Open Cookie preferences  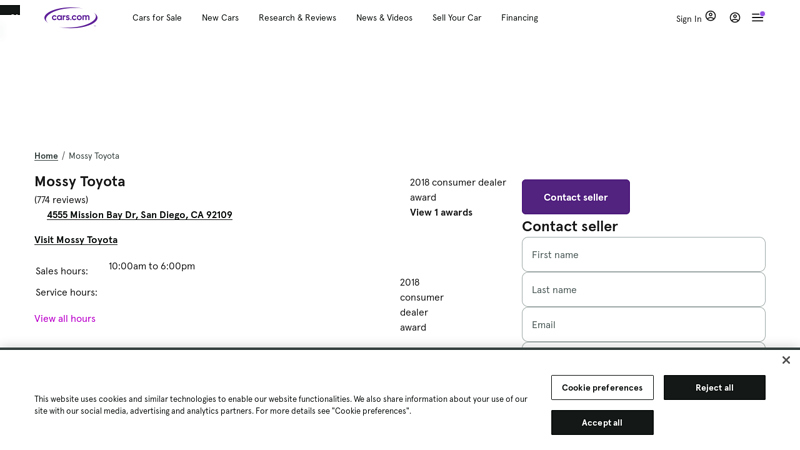(602, 387)
